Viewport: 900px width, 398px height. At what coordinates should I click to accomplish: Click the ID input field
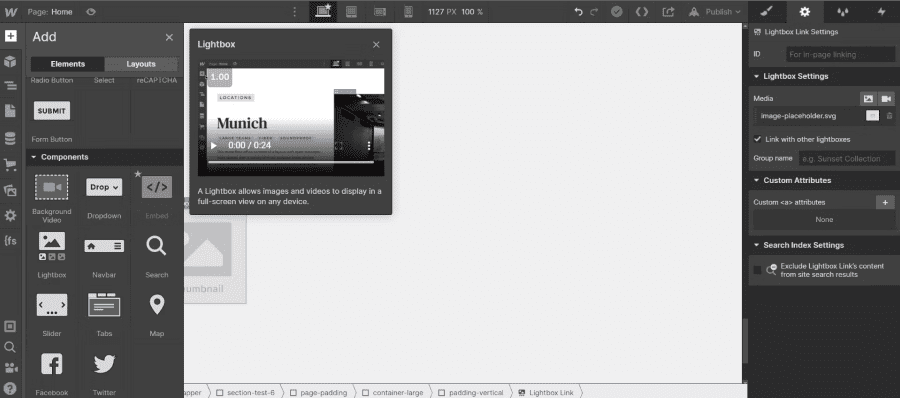(x=840, y=55)
